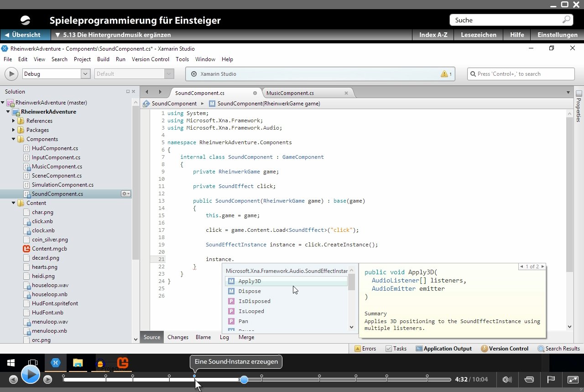This screenshot has height=392, width=584.
Task: Open Windows Task View
Action: 33,363
